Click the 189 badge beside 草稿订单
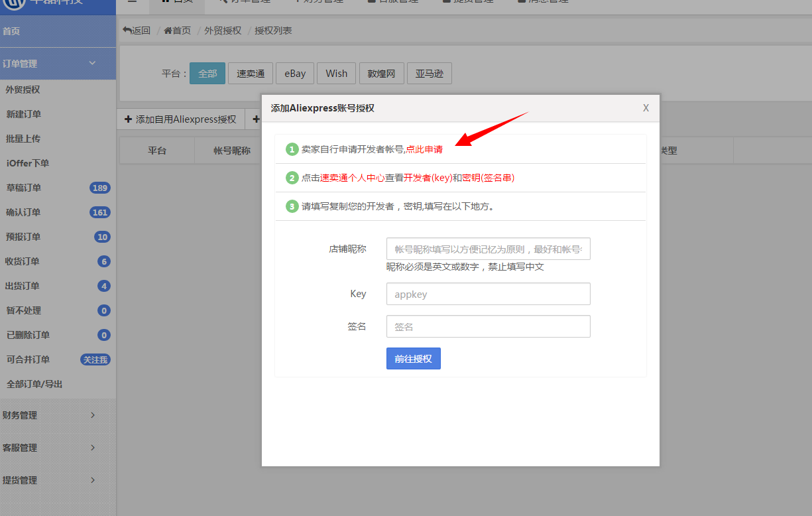 point(100,188)
